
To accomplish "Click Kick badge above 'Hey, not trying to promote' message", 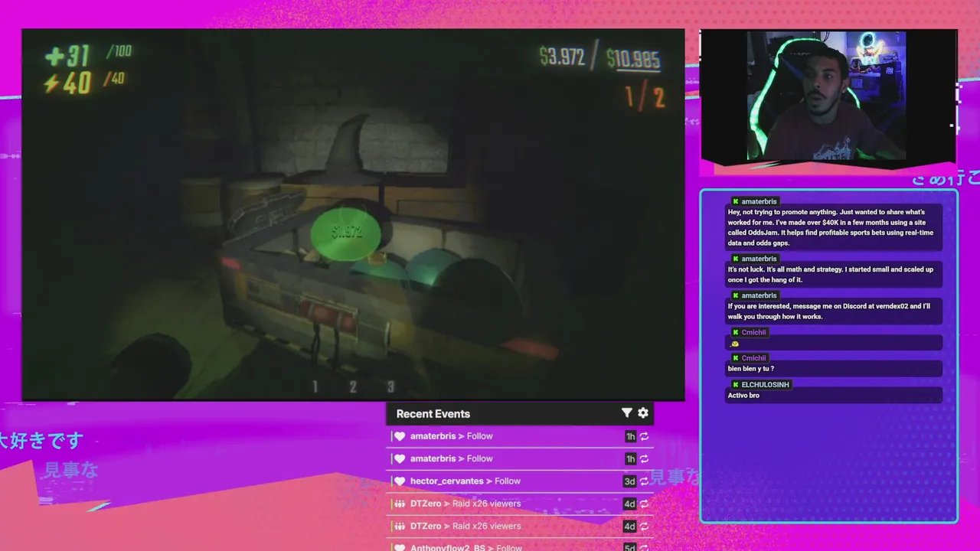I will (736, 201).
